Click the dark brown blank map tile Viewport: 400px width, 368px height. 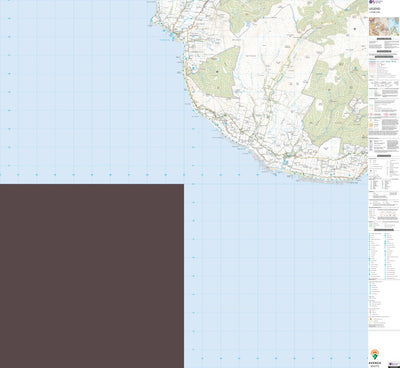pos(92,276)
